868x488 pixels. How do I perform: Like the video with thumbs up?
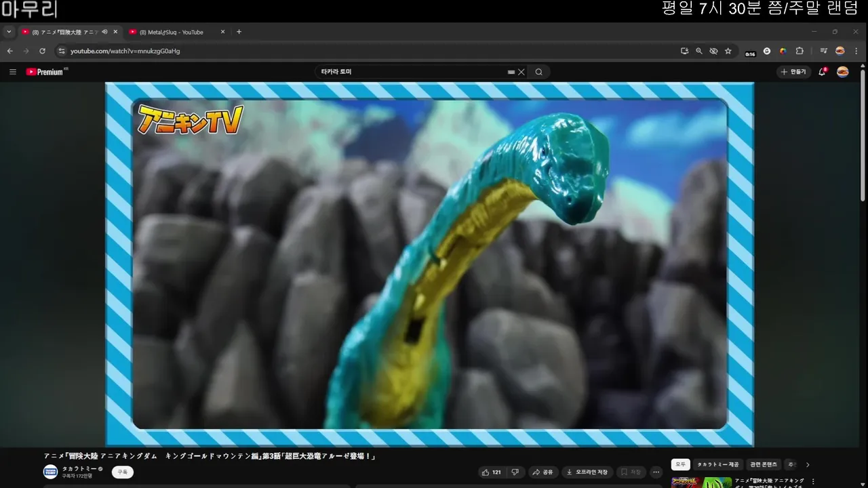(492, 472)
